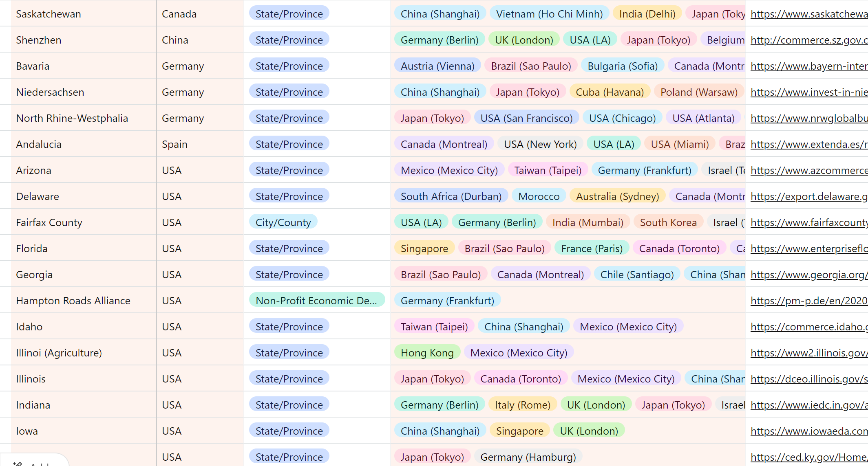Select the North Rhine-Westphalia name cell
Viewport: 868px width, 466px height.
[72, 118]
